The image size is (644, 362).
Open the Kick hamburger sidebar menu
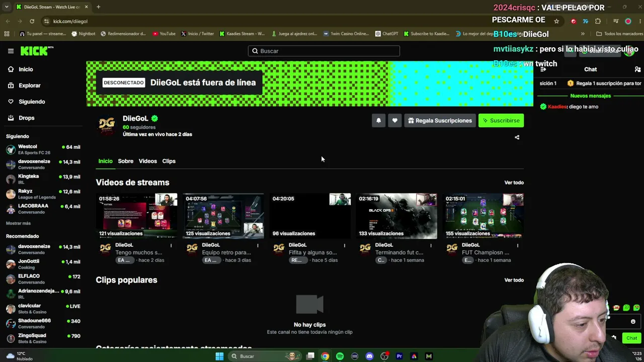(x=11, y=51)
